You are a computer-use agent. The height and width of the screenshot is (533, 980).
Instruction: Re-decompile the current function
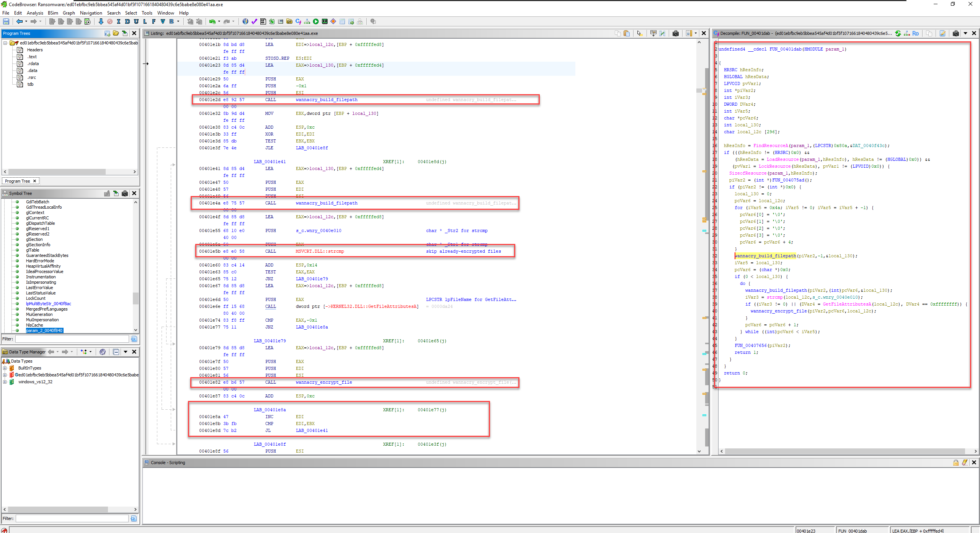(898, 33)
